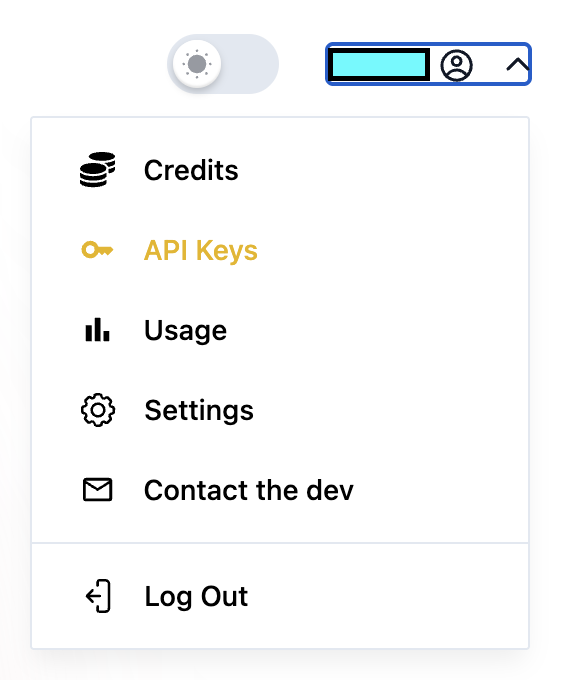Select the bar chart Usage icon
This screenshot has width=564, height=680.
(x=98, y=330)
